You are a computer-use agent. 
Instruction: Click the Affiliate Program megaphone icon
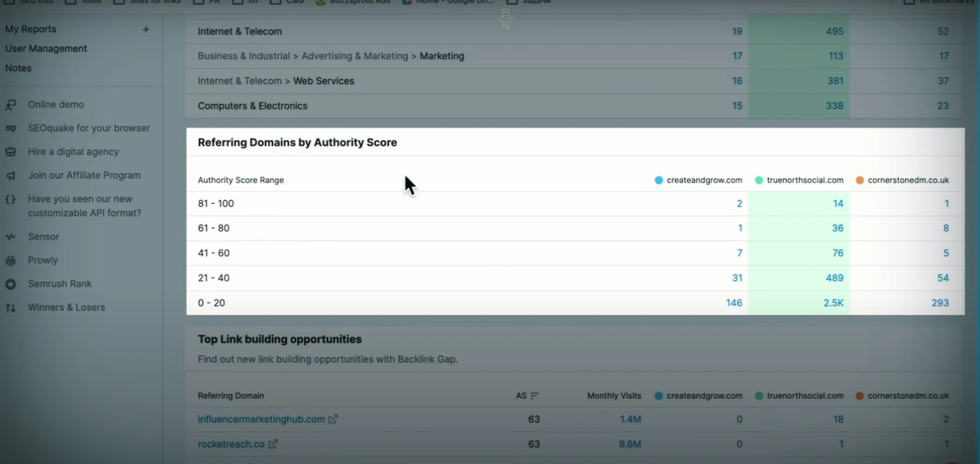click(11, 175)
